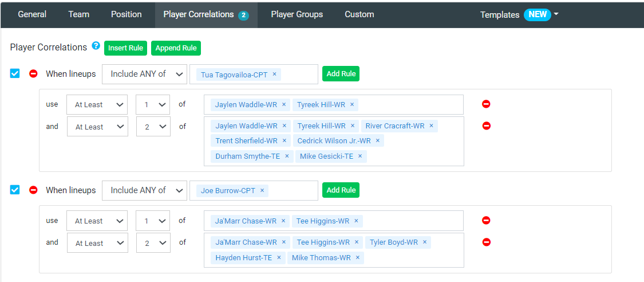Screen dimensions: 644x282
Task: Remove Mike Thomas-WR tag with its x
Action: 357,258
